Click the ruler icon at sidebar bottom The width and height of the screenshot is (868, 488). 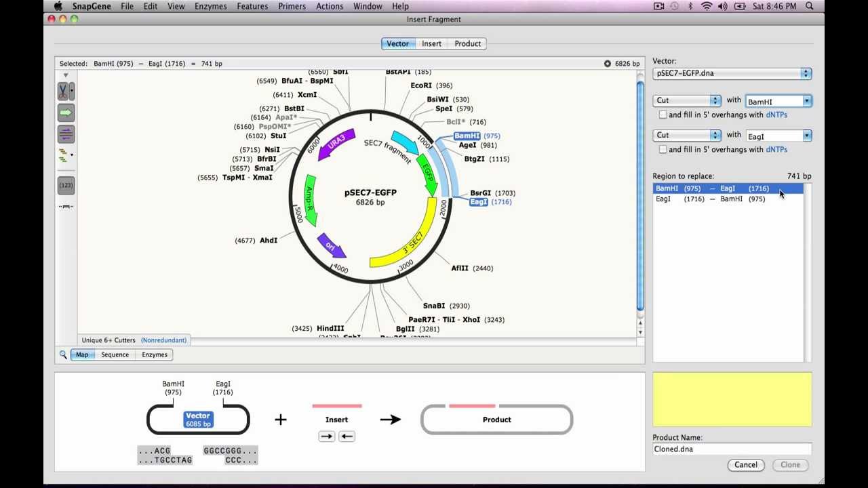click(66, 207)
